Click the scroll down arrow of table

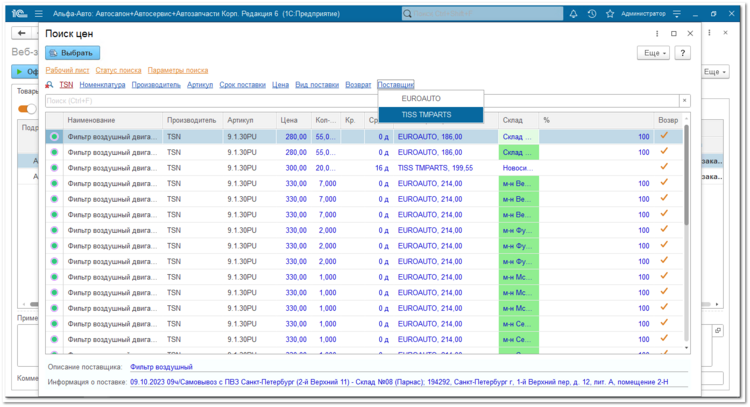point(686,348)
